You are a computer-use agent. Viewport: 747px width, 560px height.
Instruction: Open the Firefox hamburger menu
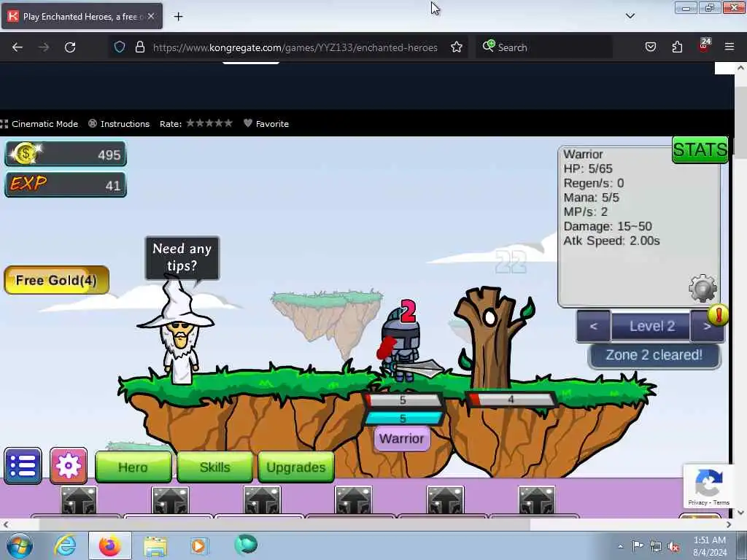click(x=729, y=47)
